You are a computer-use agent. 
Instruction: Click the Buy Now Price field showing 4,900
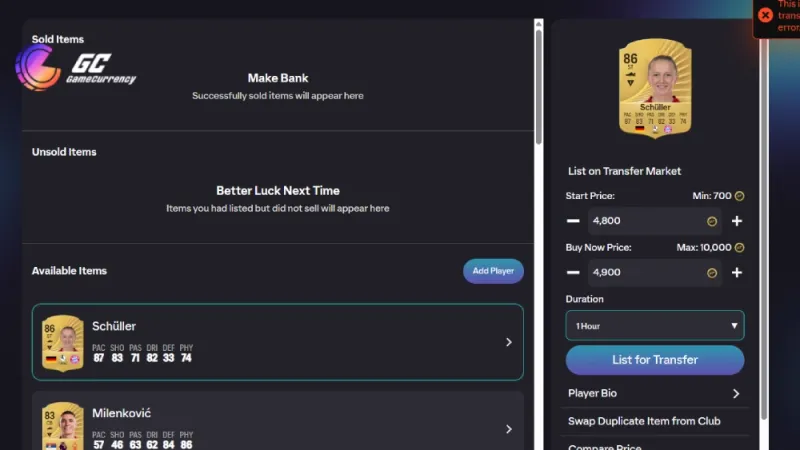[655, 272]
